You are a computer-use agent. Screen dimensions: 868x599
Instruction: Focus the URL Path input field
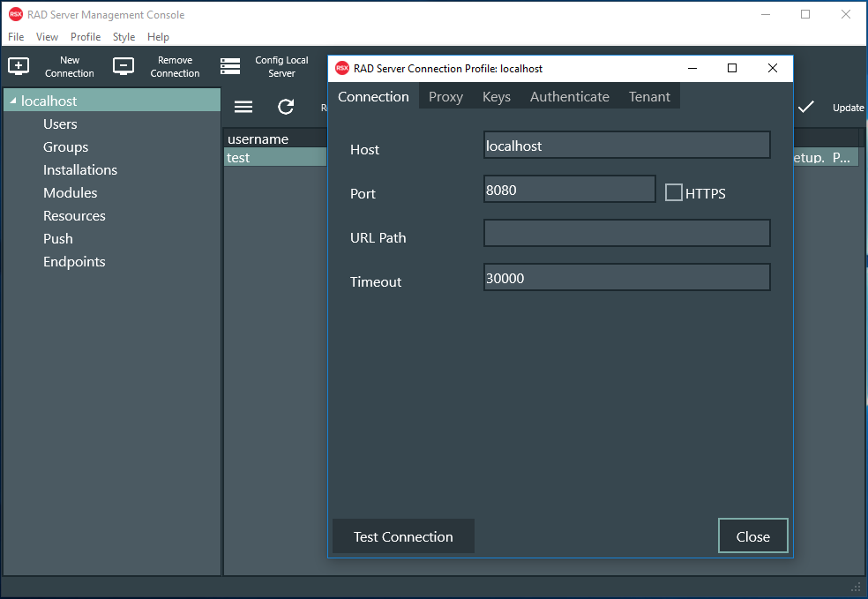(x=626, y=233)
